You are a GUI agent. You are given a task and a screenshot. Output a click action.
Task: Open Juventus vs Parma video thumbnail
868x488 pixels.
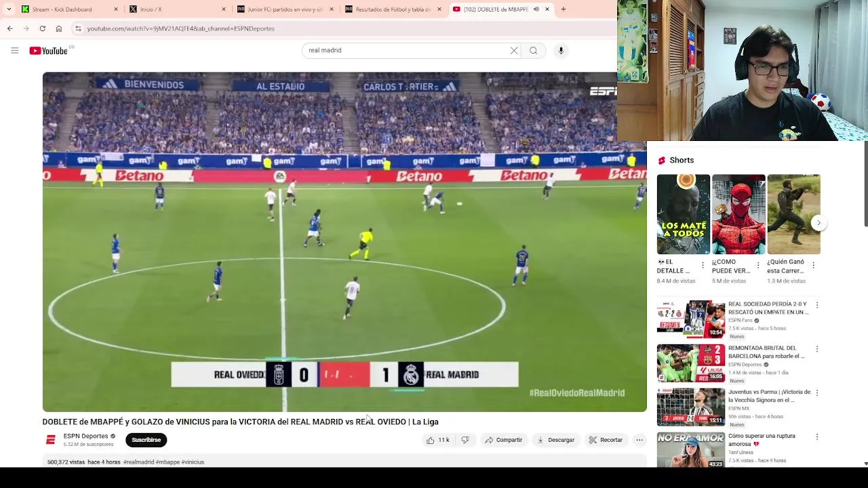[x=691, y=407]
